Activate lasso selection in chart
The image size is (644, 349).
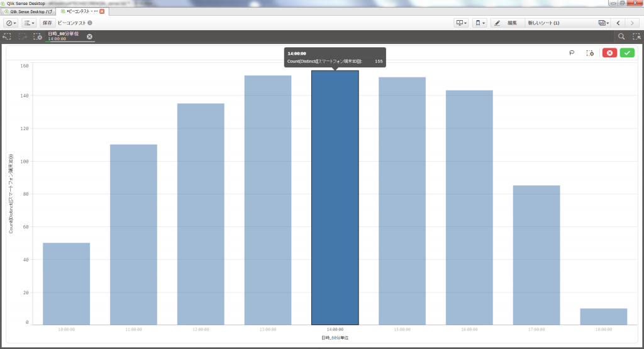point(572,53)
